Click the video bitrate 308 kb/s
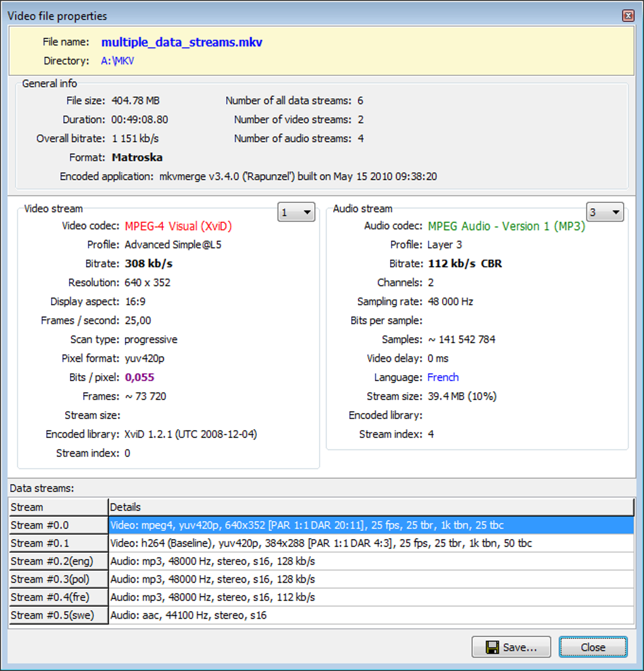 149,263
